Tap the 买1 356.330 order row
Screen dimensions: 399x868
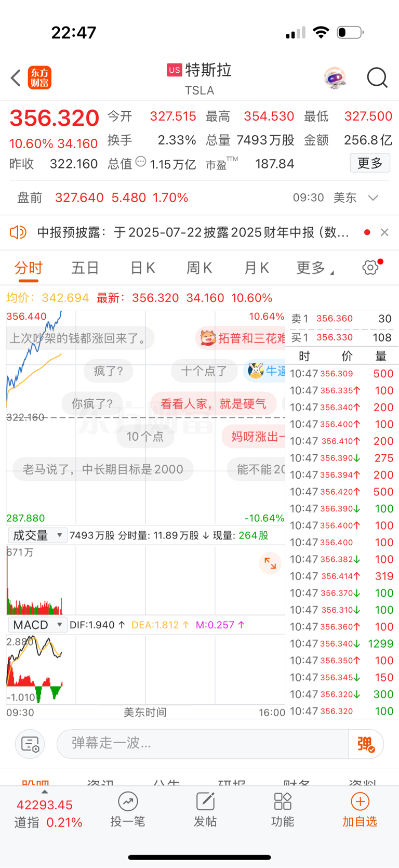341,337
